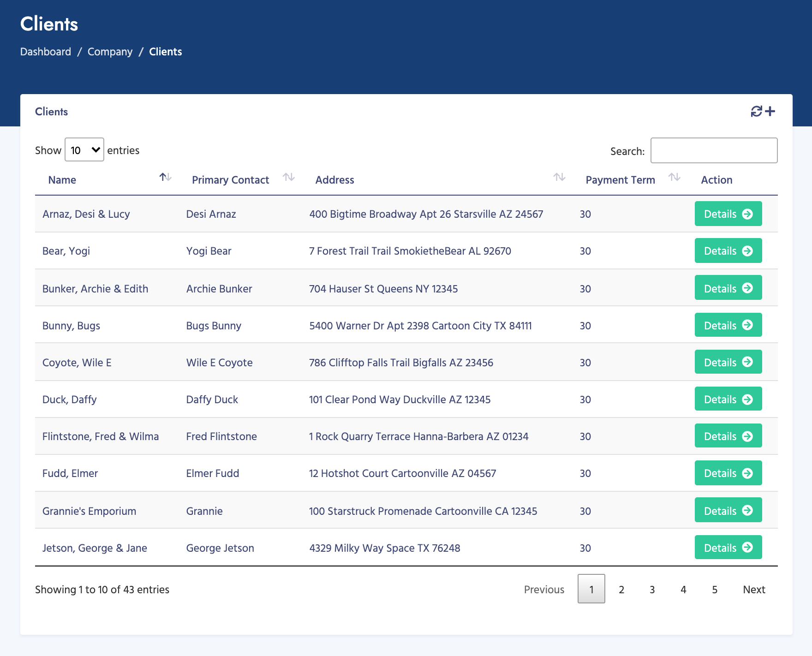Screen dimensions: 812x656
Task: Navigate to Dashboard via breadcrumb
Action: click(x=46, y=52)
